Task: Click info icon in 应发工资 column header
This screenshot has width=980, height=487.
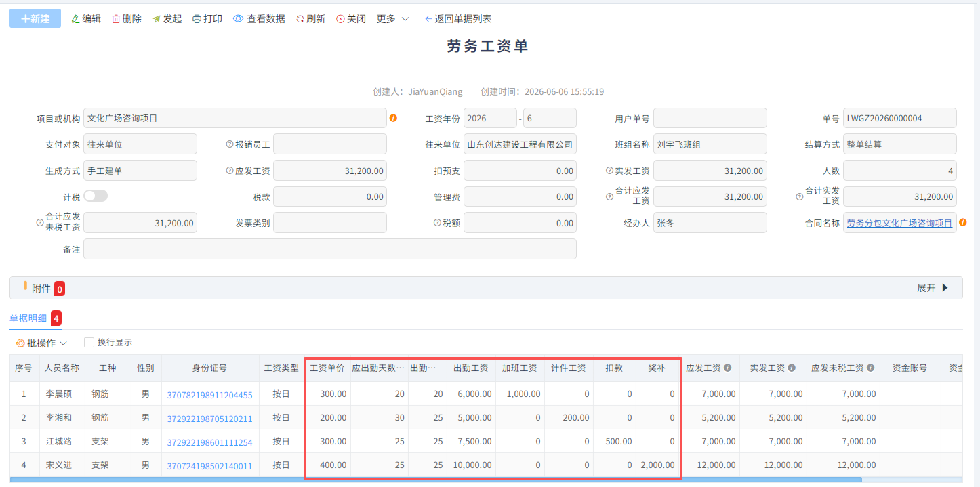Action: (x=728, y=368)
